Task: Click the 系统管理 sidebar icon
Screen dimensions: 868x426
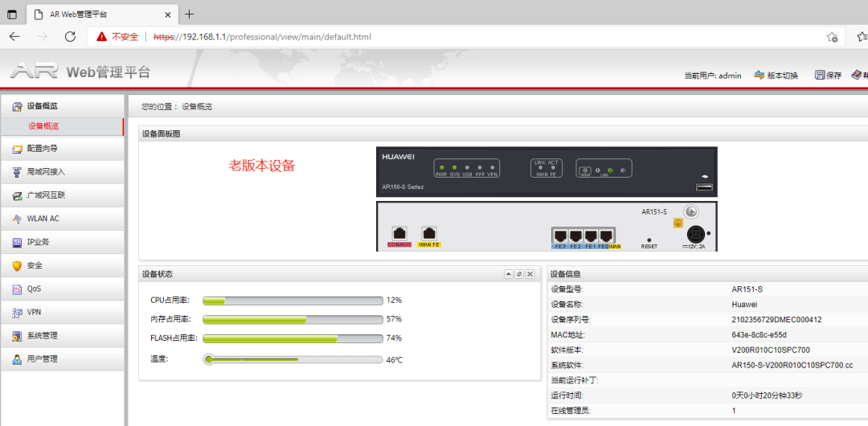Action: (x=17, y=336)
